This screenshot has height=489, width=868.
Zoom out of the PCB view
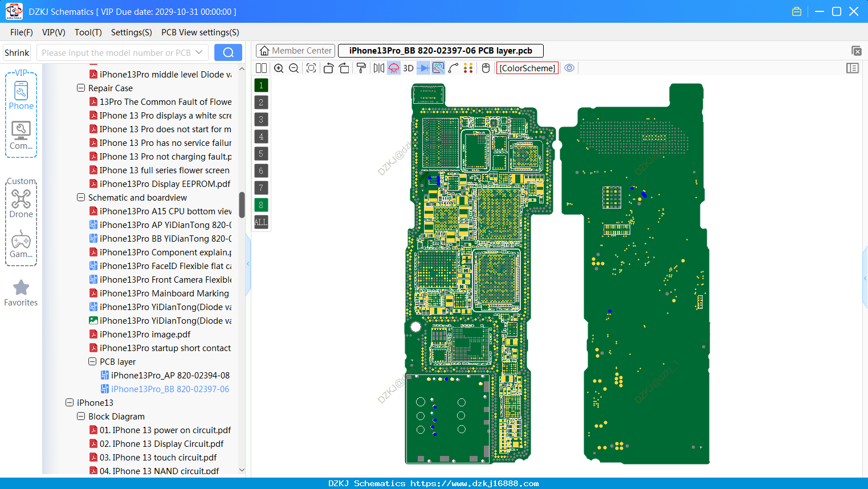(x=294, y=68)
